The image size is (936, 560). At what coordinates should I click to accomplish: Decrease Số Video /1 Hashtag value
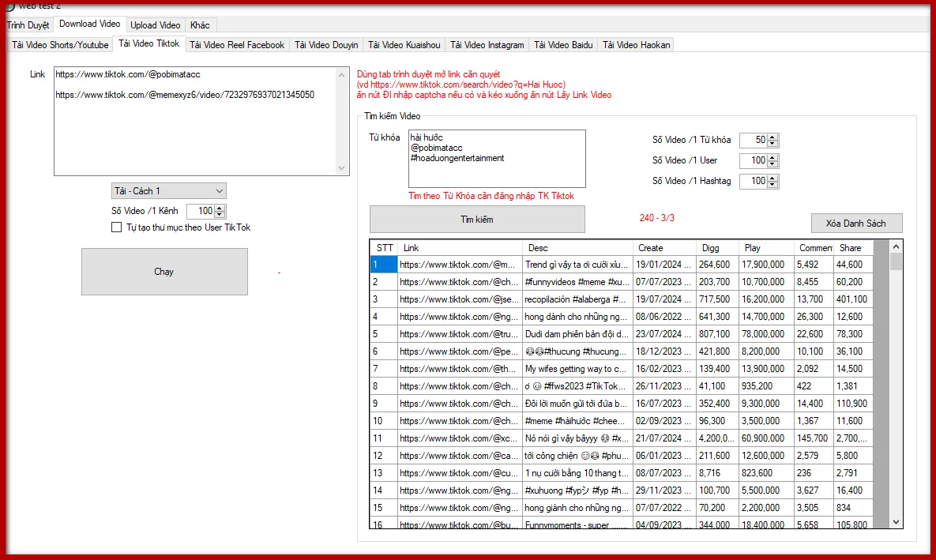click(772, 185)
